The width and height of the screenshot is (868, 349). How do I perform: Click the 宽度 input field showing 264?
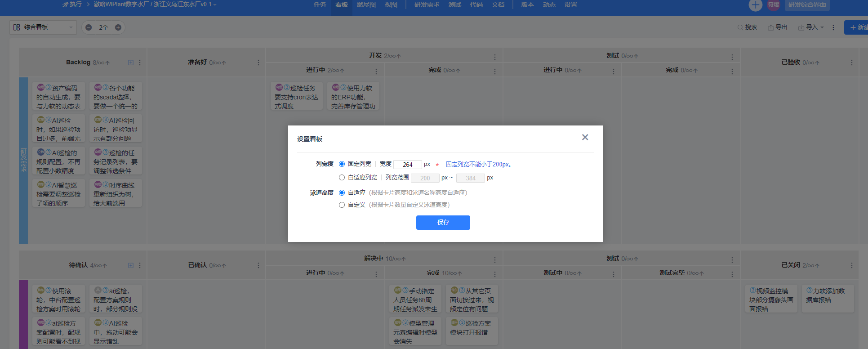408,165
